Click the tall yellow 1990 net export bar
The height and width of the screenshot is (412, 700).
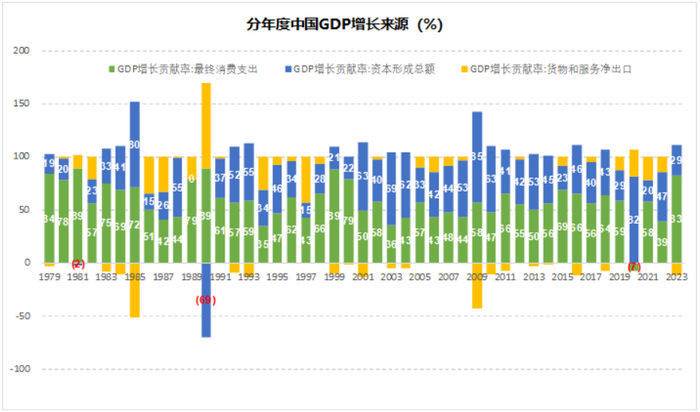click(x=206, y=126)
